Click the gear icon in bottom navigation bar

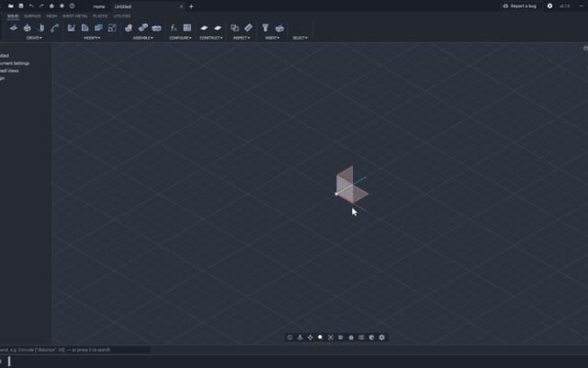point(382,338)
